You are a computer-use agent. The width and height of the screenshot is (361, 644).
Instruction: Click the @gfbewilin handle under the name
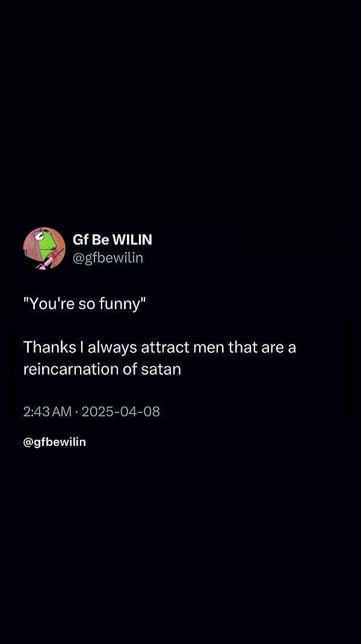click(108, 258)
